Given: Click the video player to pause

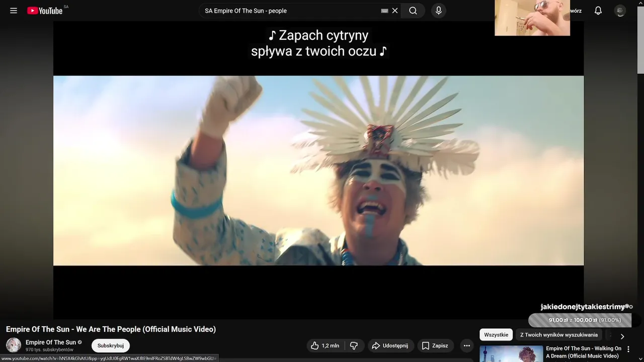Looking at the screenshot, I should pos(318,170).
